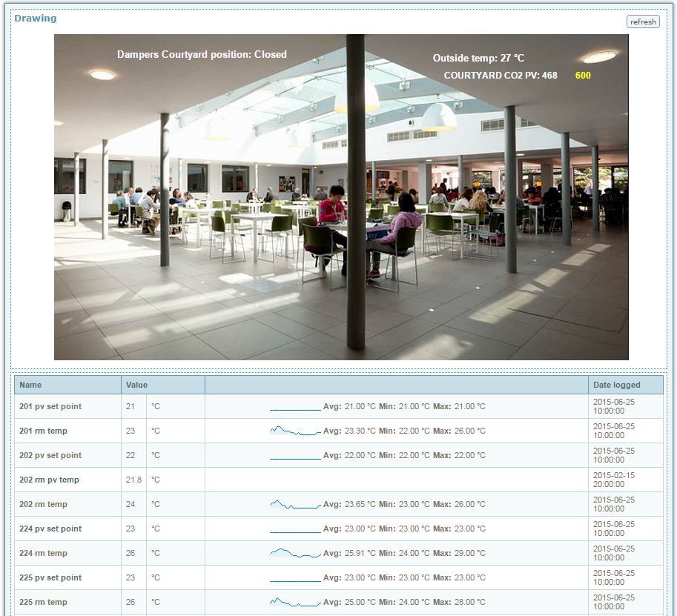Open the courtyard photo drawing image
Viewport: 677px width, 616px height.
pyautogui.click(x=341, y=197)
